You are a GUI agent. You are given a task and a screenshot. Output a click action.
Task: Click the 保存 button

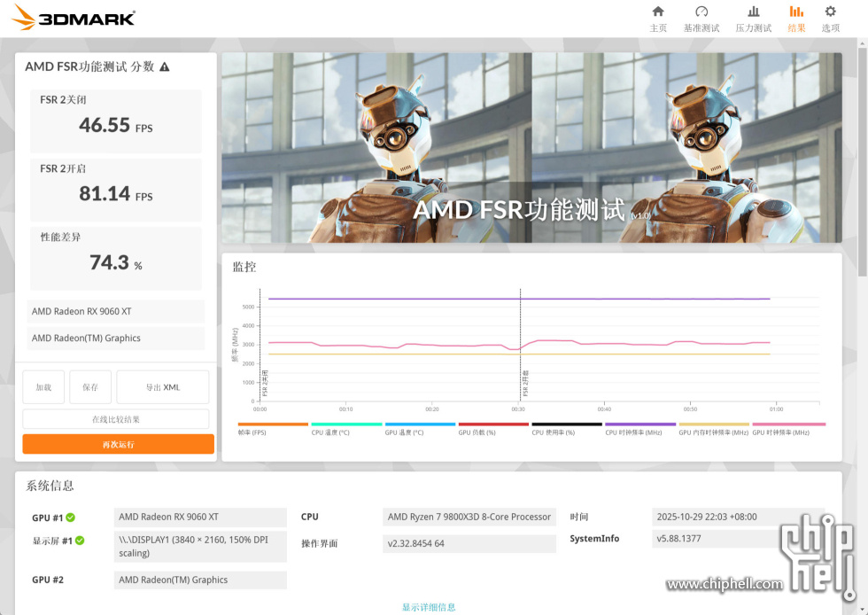coord(90,387)
